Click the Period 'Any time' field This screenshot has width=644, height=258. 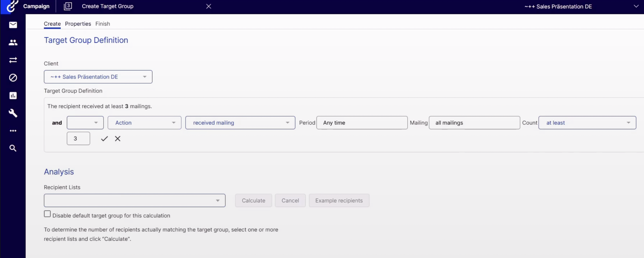tap(362, 123)
